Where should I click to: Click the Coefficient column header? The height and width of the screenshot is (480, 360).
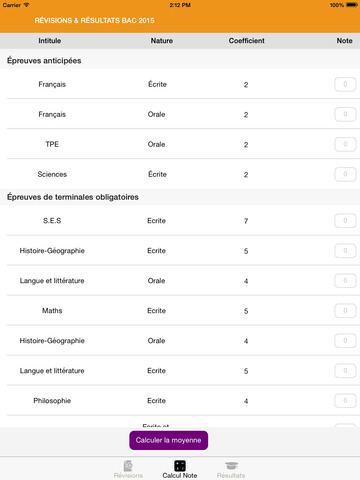246,41
